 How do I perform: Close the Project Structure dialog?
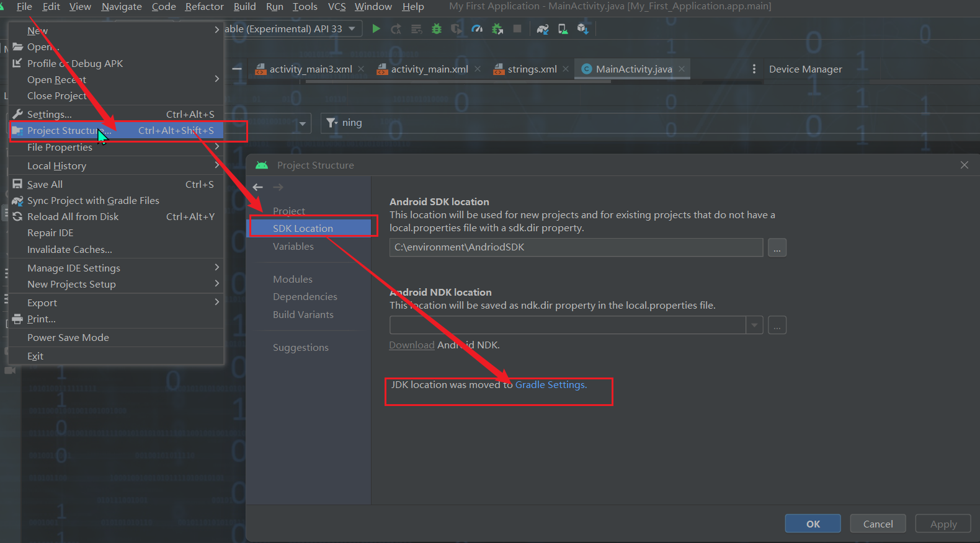964,165
